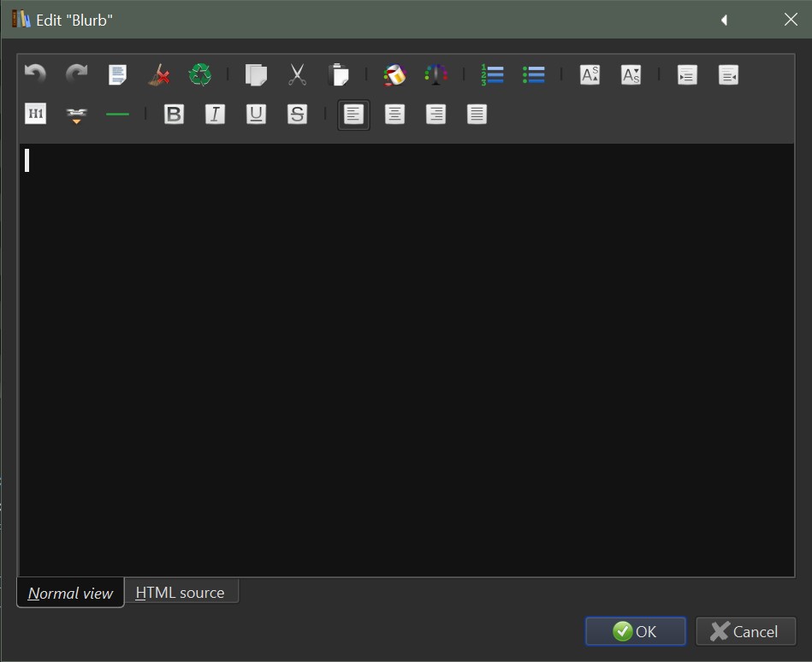The image size is (812, 662).
Task: Apply subscript formatting
Action: pyautogui.click(x=631, y=74)
